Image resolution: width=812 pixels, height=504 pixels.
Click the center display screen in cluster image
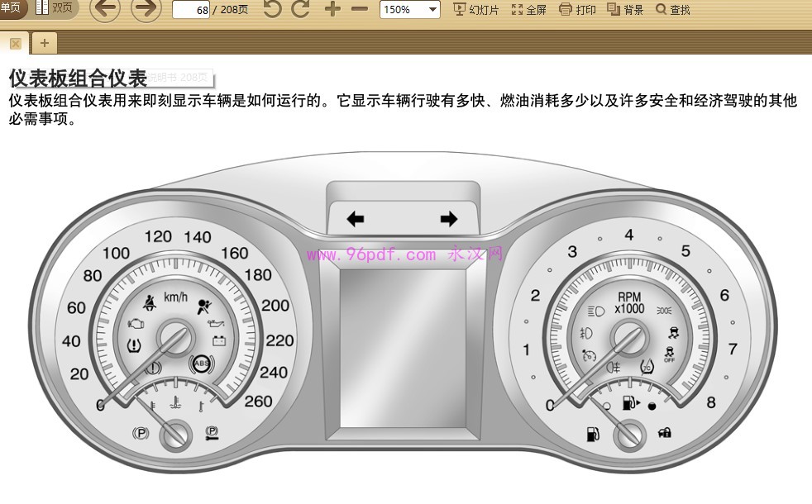click(x=403, y=349)
